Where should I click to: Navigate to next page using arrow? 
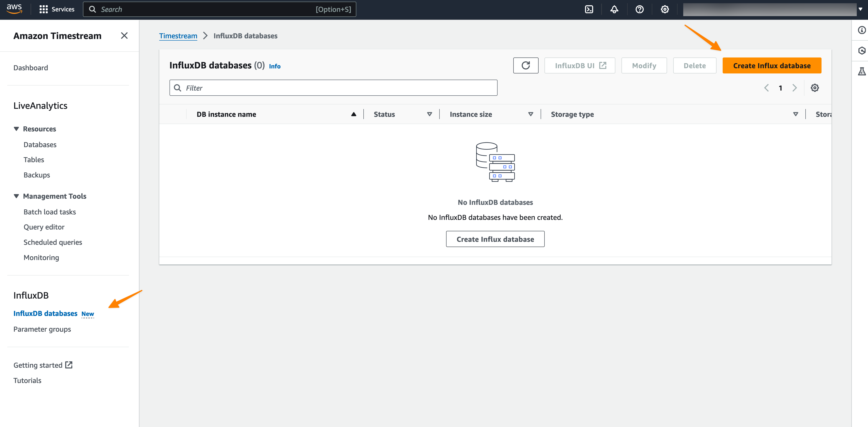click(794, 88)
